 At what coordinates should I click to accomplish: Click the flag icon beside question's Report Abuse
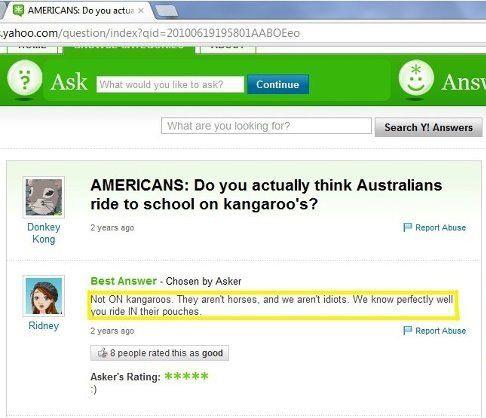pyautogui.click(x=407, y=227)
